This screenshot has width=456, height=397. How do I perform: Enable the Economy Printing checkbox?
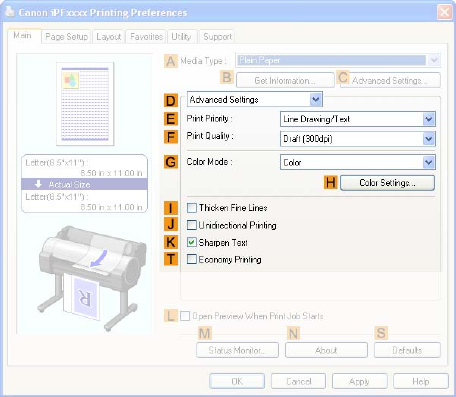coord(192,259)
